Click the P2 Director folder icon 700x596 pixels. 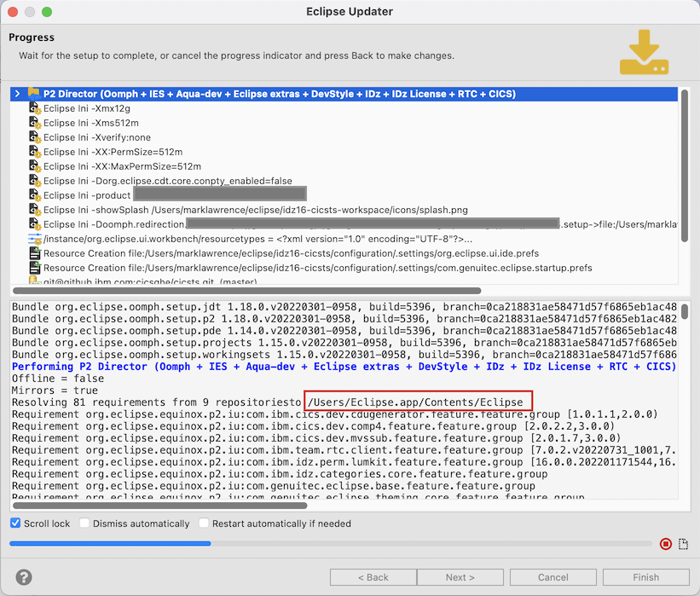coord(34,94)
